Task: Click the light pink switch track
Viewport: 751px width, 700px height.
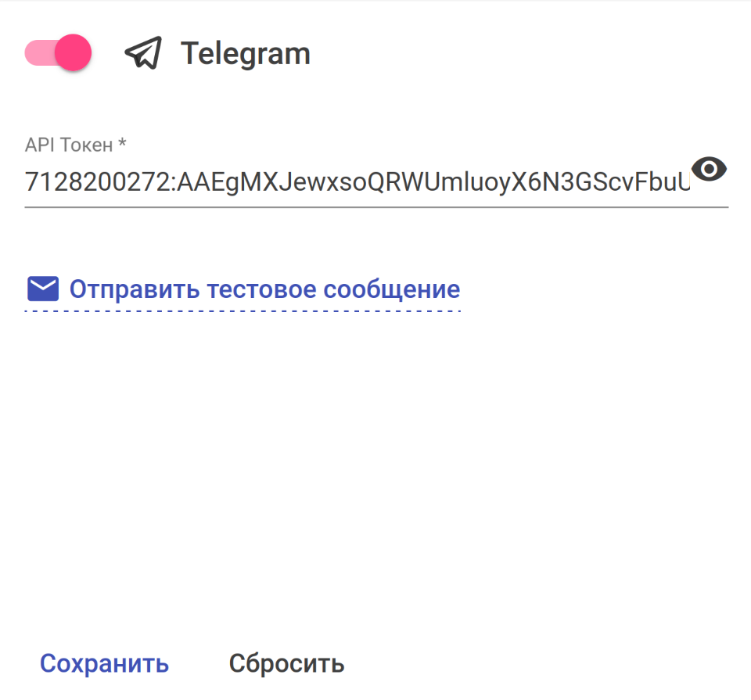Action: point(36,53)
